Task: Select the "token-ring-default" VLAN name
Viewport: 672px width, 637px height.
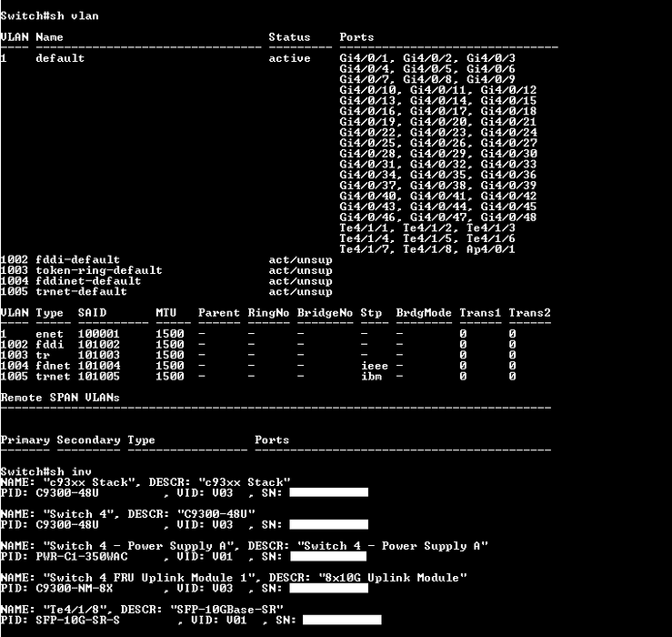Action: coord(98,270)
